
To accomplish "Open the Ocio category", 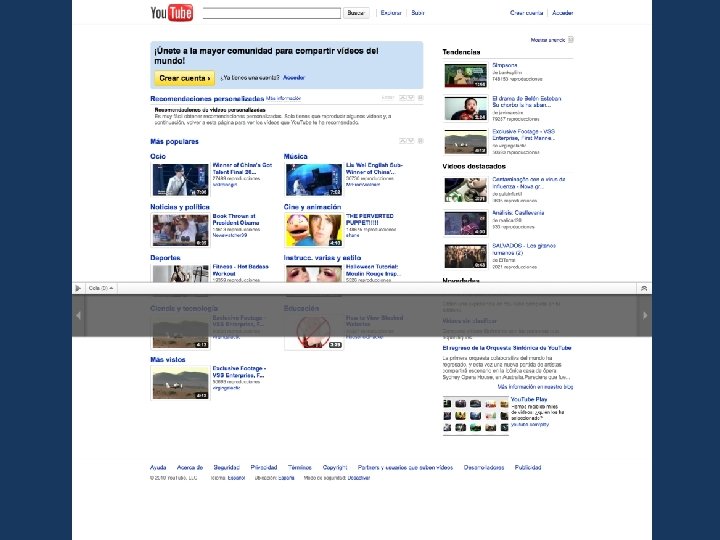I will pyautogui.click(x=158, y=156).
